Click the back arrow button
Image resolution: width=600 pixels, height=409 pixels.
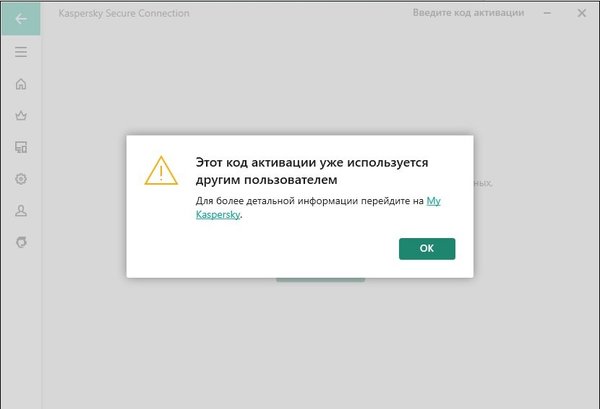tap(21, 19)
